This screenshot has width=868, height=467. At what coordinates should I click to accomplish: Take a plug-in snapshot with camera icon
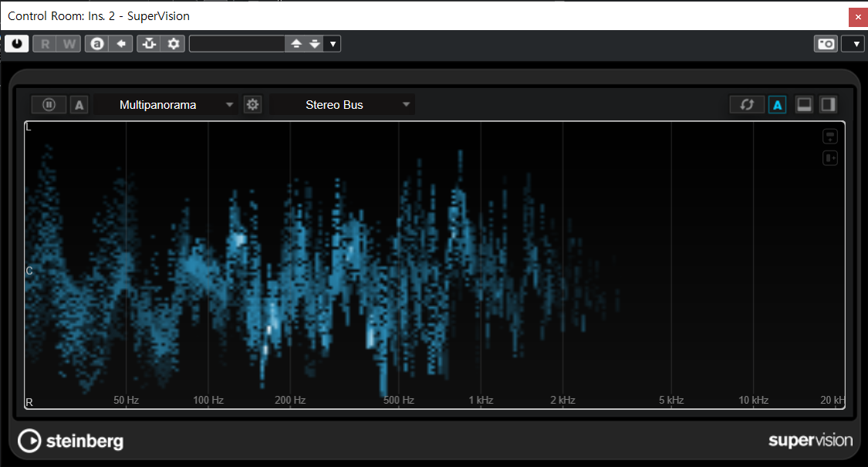(x=826, y=44)
